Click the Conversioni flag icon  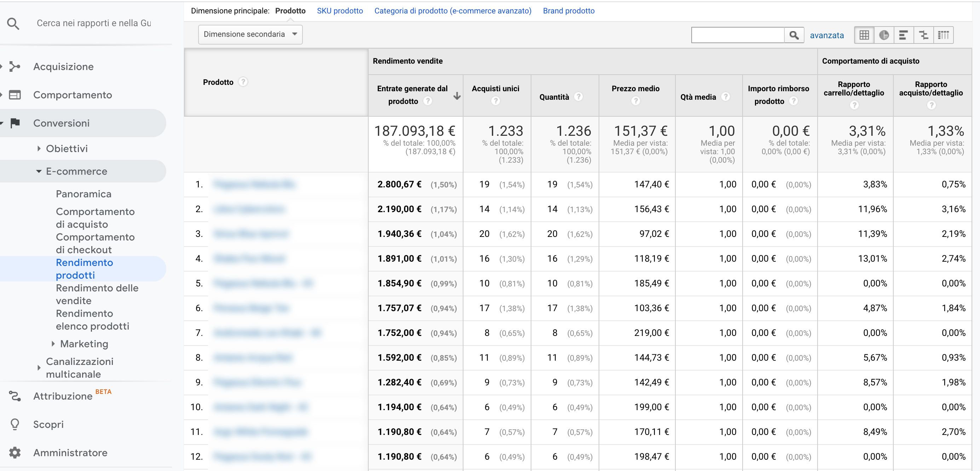click(15, 123)
